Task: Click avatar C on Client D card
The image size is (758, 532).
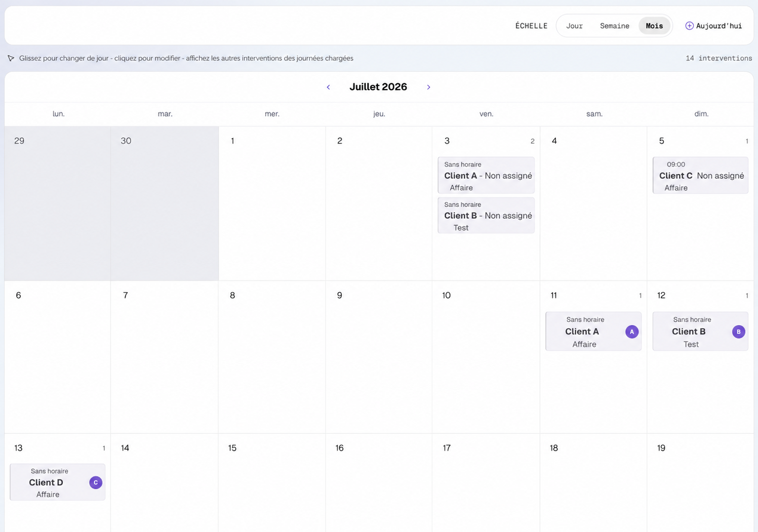Action: (96, 482)
